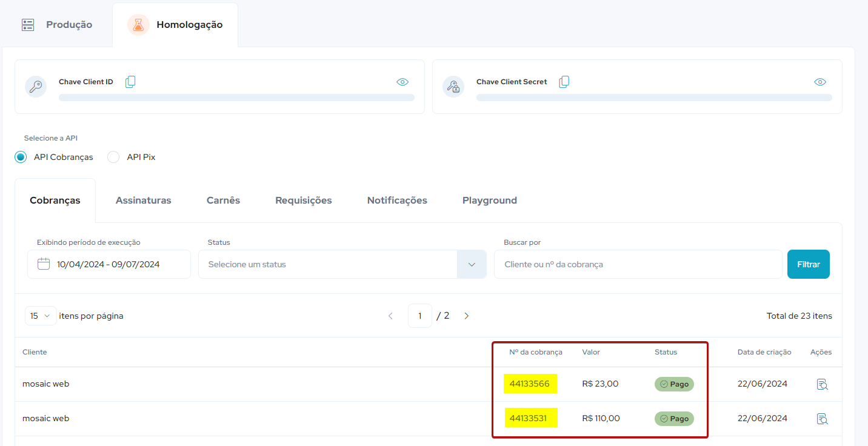Screen dimensions: 868x446
Task: Click the key icon beside Client ID
Action: point(36,86)
